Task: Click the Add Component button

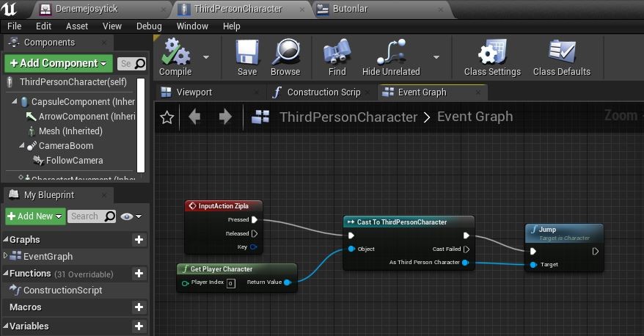Action: [59, 63]
